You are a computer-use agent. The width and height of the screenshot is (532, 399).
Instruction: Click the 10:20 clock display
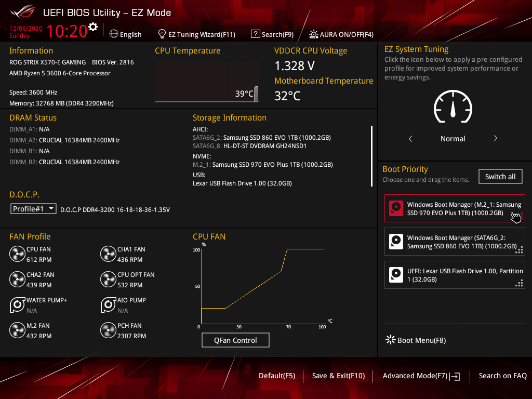pos(67,31)
